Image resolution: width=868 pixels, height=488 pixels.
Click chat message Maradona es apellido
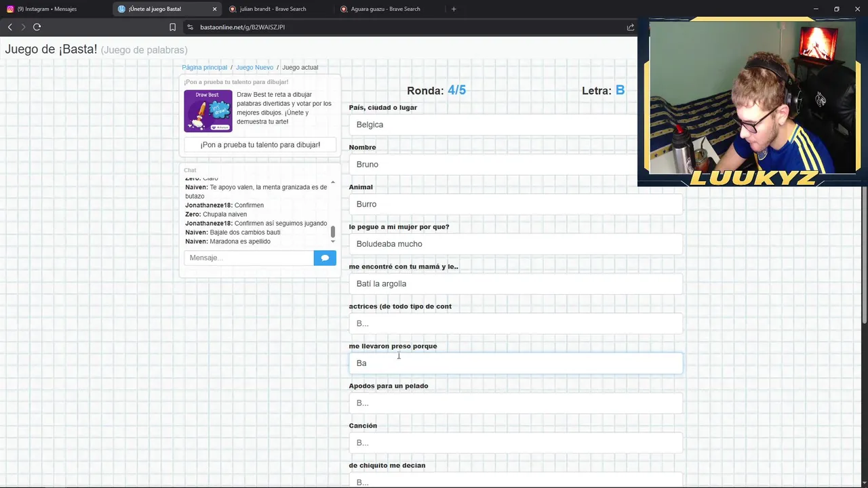tap(228, 241)
